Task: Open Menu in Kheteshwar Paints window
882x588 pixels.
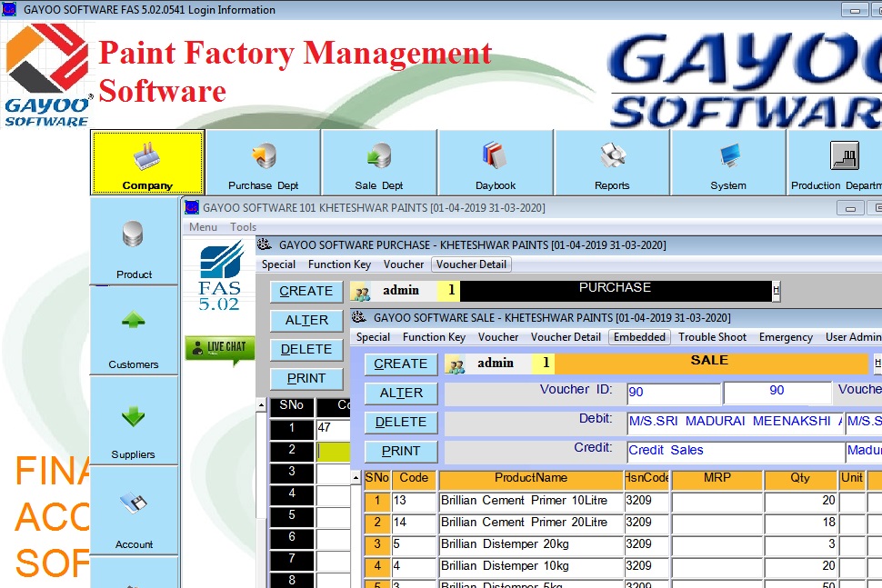Action: click(203, 227)
